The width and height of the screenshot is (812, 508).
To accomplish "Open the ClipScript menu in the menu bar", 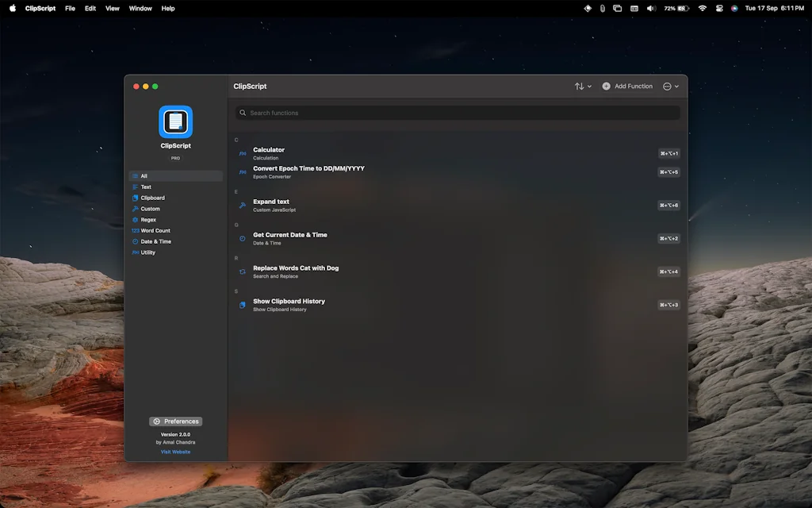I will pos(40,8).
